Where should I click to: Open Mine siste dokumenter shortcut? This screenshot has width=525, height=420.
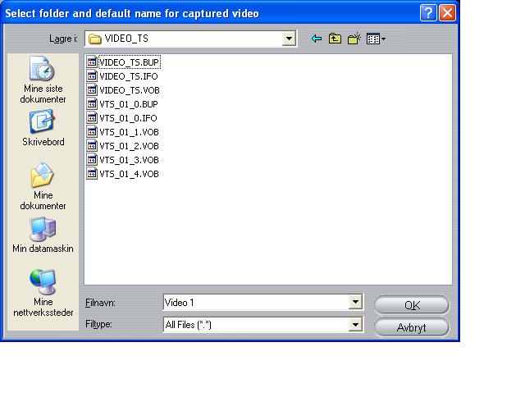pyautogui.click(x=43, y=80)
